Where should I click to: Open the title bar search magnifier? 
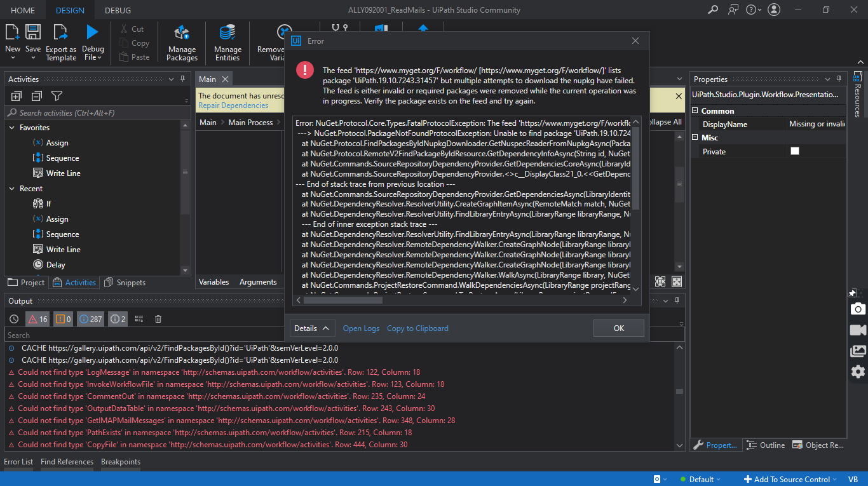[x=714, y=10]
